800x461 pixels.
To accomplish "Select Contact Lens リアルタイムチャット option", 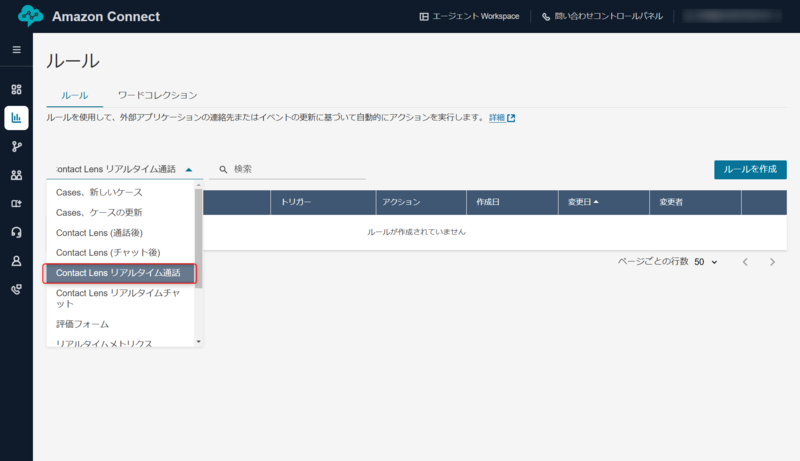I will pos(120,298).
